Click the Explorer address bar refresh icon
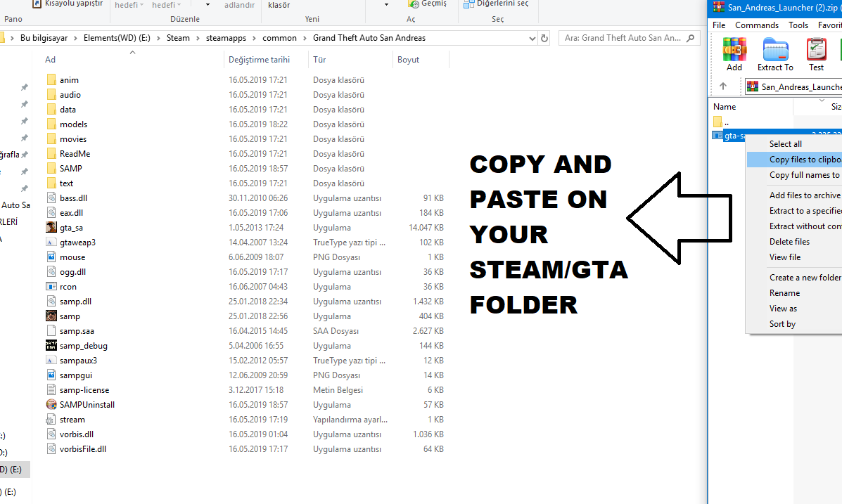This screenshot has width=842, height=504. tap(544, 38)
